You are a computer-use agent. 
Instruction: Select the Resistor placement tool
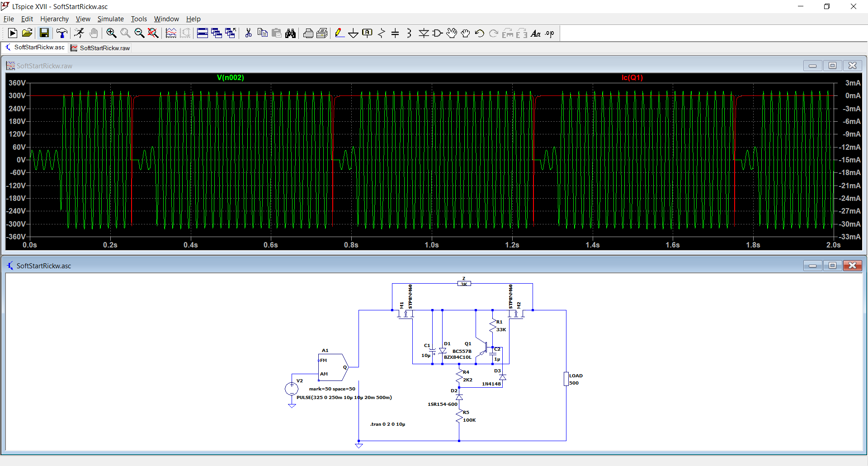pyautogui.click(x=382, y=33)
